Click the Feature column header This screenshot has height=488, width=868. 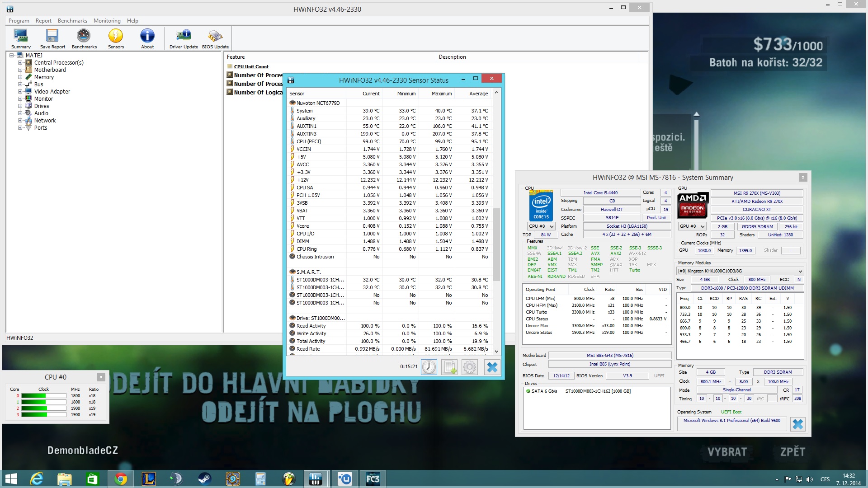pyautogui.click(x=330, y=57)
